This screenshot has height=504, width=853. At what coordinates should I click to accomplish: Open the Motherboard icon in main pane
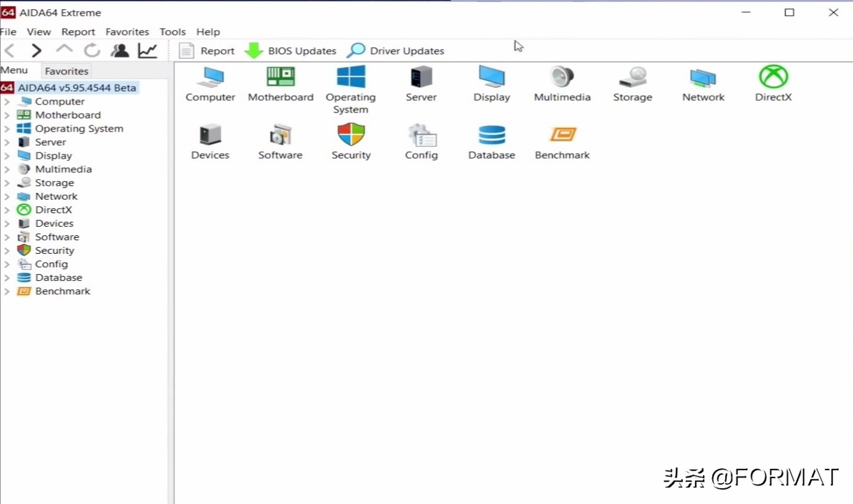coord(280,77)
